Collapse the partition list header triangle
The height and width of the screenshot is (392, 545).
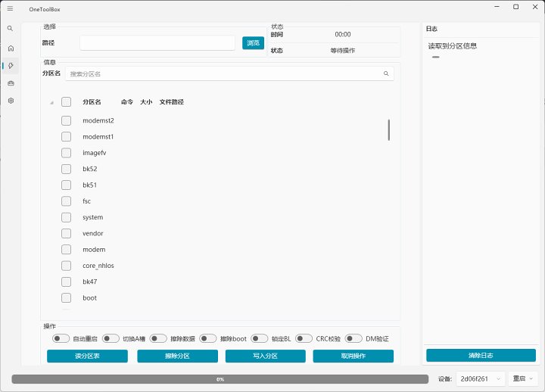click(x=51, y=102)
